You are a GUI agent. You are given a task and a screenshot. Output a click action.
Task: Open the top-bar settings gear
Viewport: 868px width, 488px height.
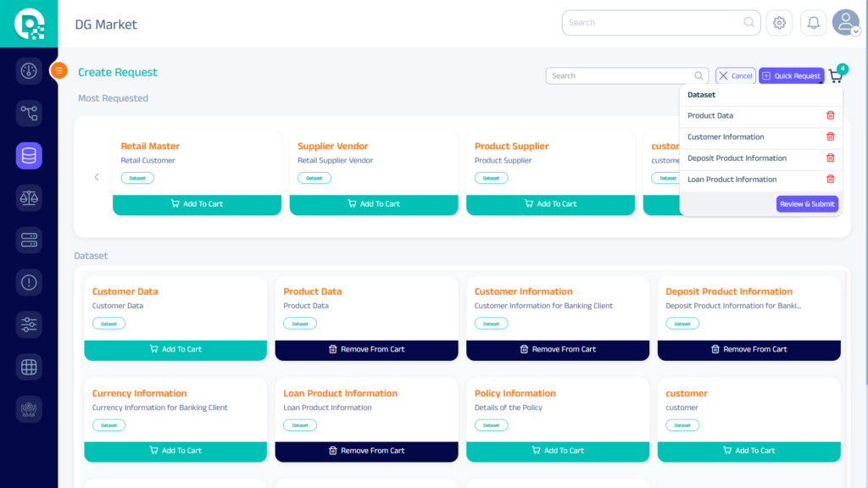pos(779,23)
